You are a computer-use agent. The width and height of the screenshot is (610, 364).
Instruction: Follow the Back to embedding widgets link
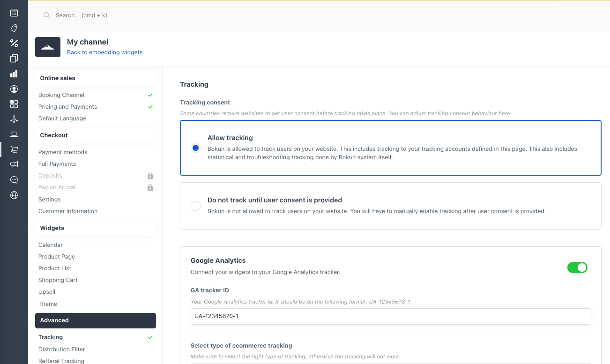105,52
